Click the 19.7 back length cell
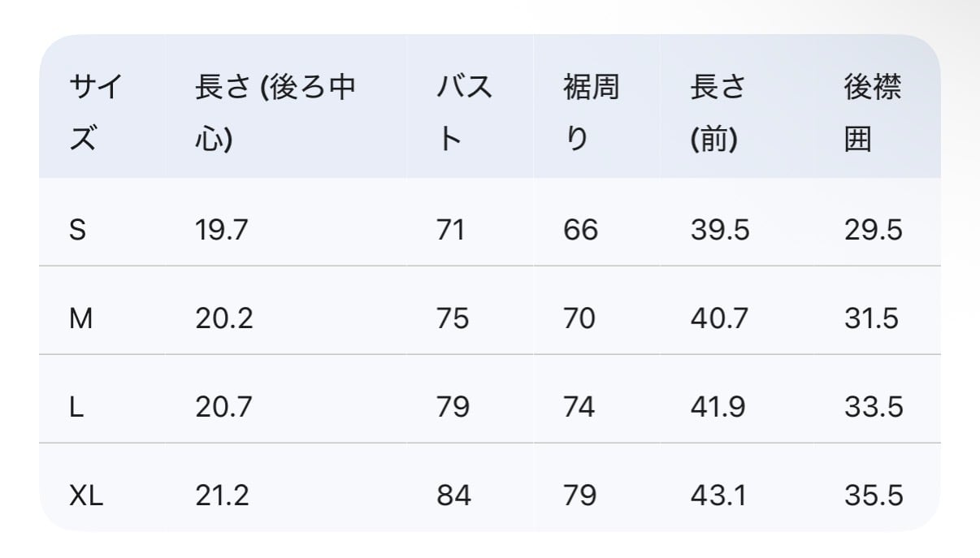Viewport: 980px width, 558px height. tap(221, 230)
